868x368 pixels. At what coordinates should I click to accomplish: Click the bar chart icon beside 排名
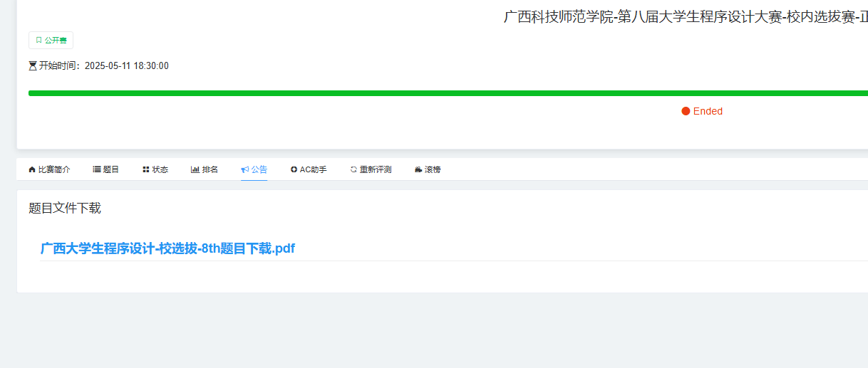coord(195,169)
